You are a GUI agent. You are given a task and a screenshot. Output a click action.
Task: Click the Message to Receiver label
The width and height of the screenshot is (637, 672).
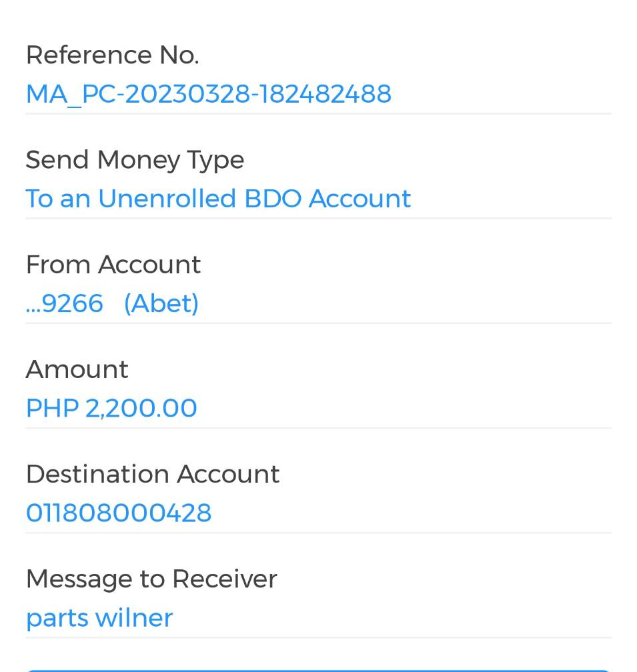[151, 579]
